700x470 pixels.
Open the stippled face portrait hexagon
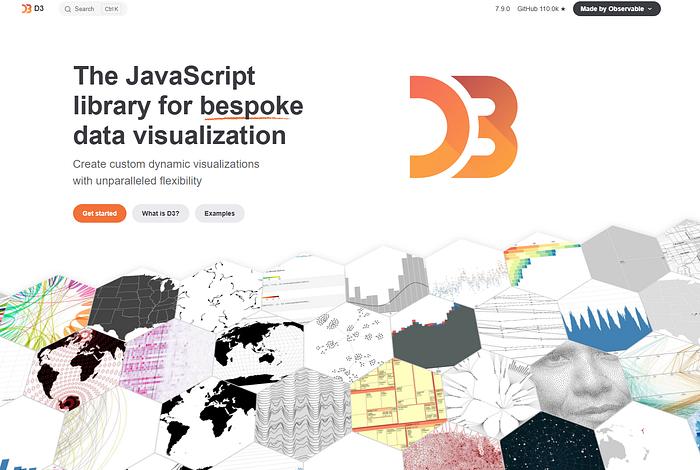[x=580, y=384]
